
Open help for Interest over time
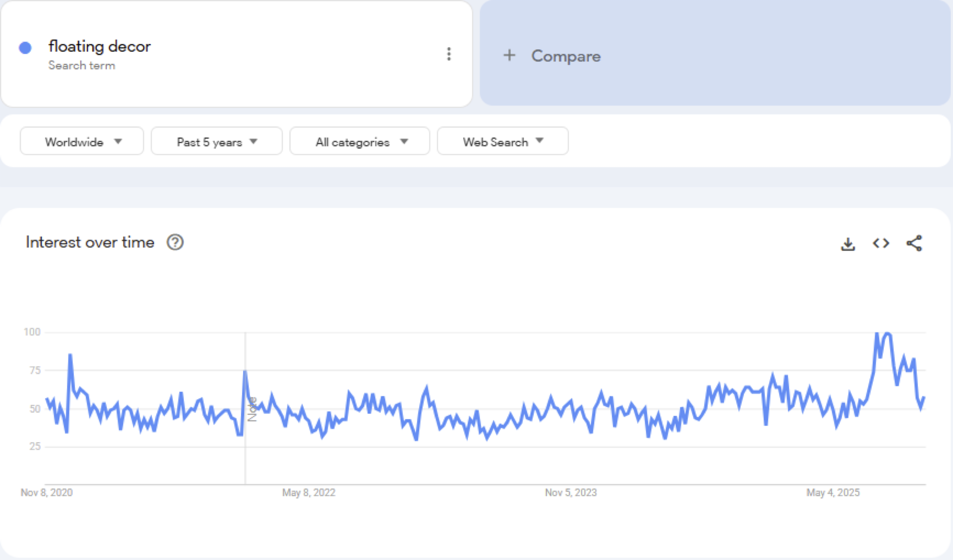175,242
